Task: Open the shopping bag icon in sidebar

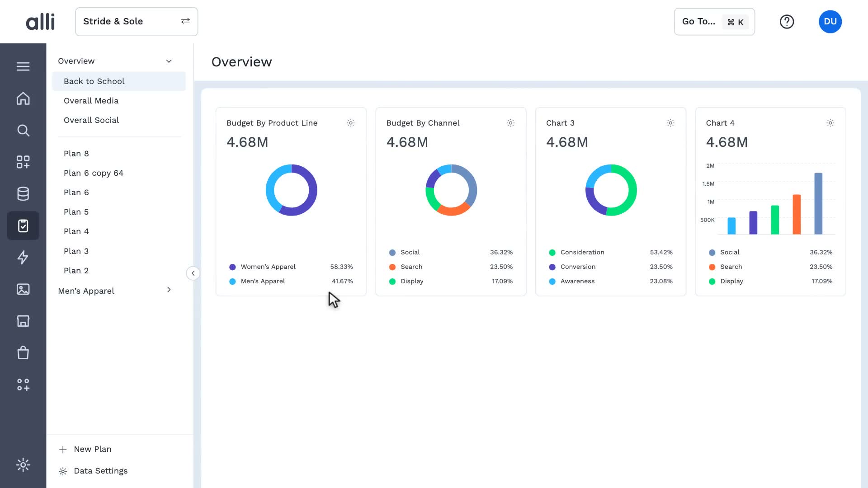Action: [23, 352]
